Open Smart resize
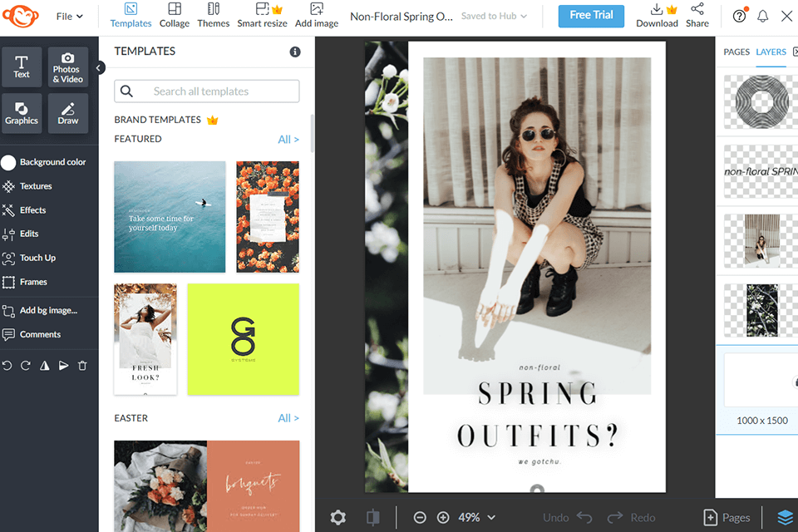 [x=262, y=15]
